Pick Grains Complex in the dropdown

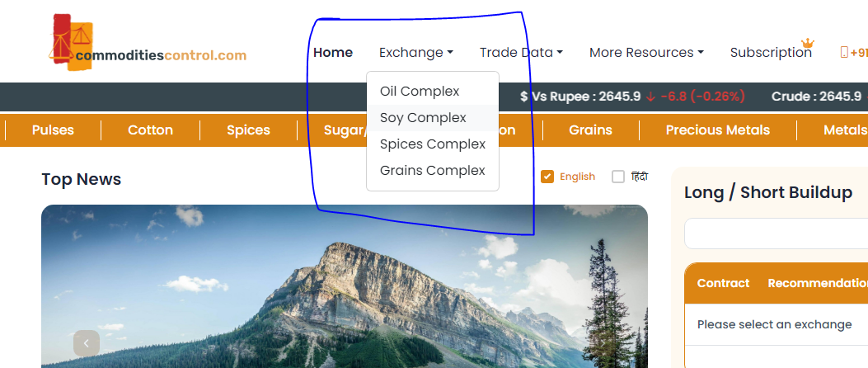[x=433, y=171]
